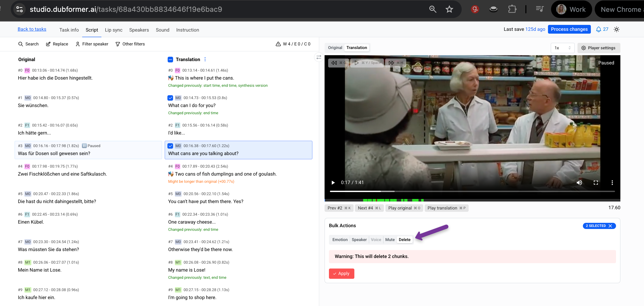
Task: Click the browser address bar URL
Action: [126, 9]
